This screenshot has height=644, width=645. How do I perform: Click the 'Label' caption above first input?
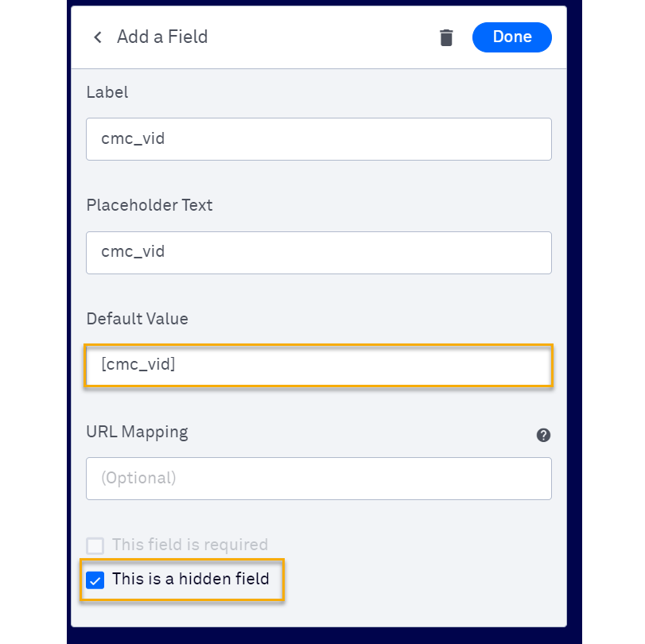(x=107, y=92)
